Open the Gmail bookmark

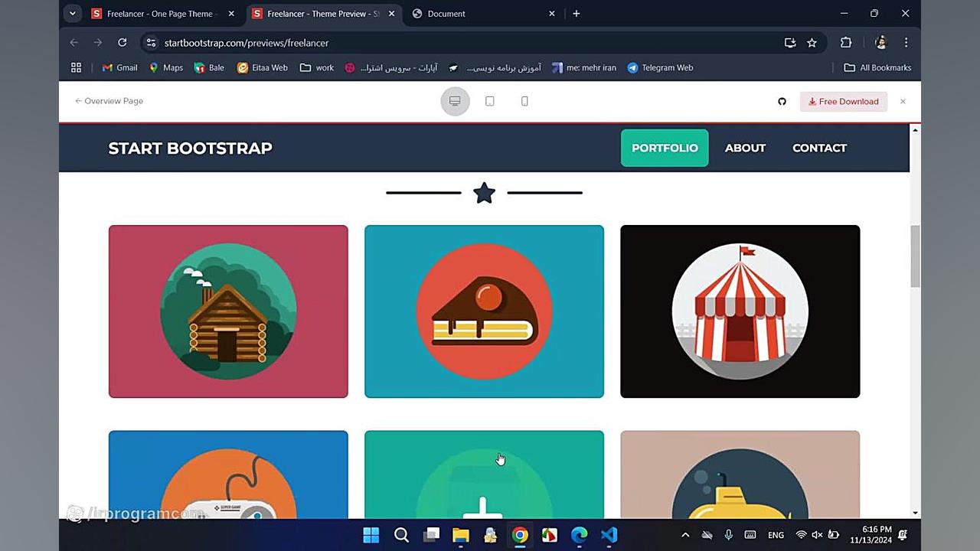pos(120,67)
